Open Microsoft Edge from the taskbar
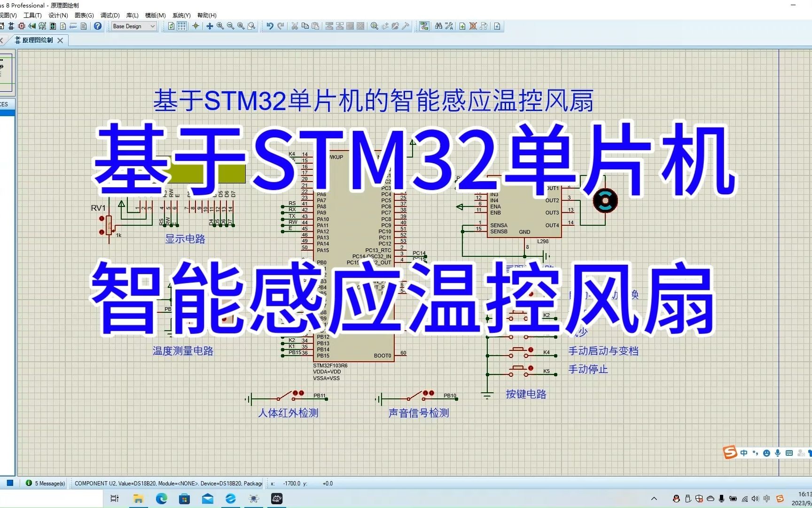 coord(161,499)
